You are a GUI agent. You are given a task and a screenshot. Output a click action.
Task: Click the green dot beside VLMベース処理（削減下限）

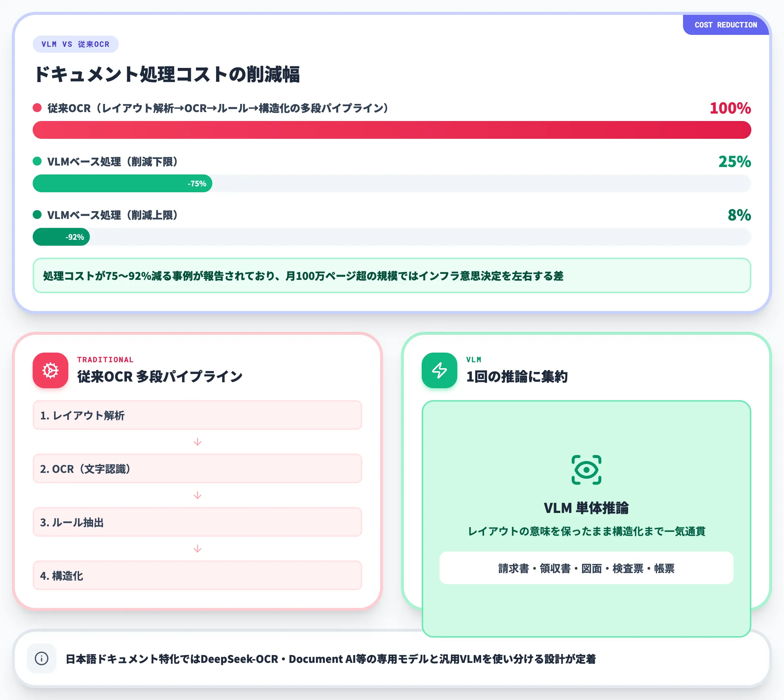click(37, 161)
